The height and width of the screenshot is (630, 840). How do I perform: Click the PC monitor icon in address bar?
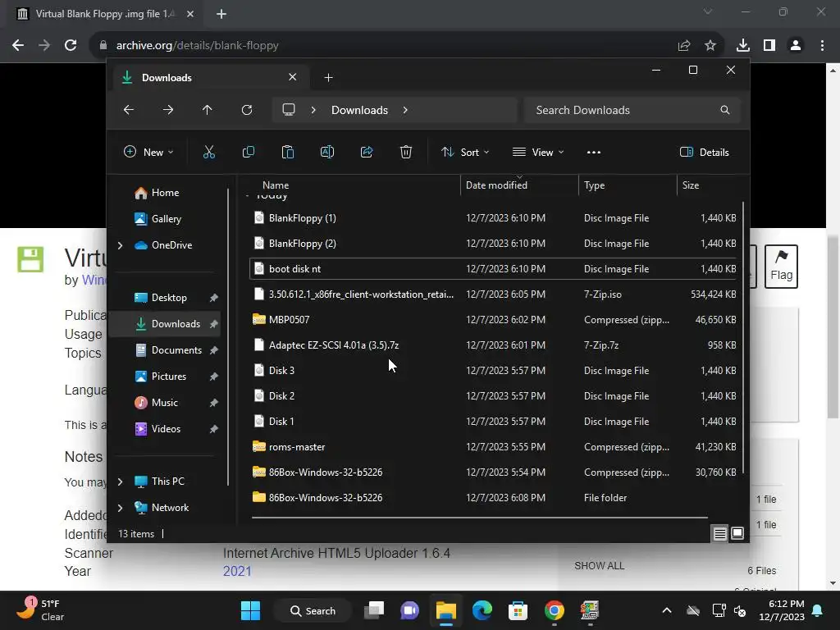pos(289,110)
